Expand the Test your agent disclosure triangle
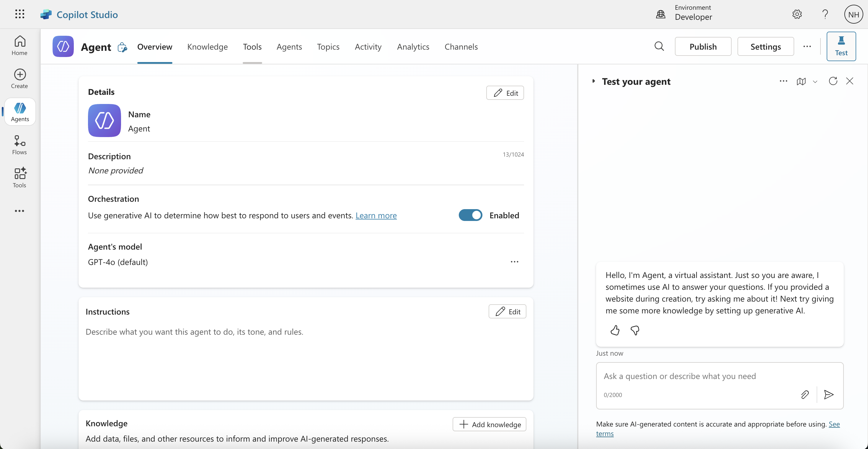Viewport: 868px width, 449px height. tap(594, 81)
